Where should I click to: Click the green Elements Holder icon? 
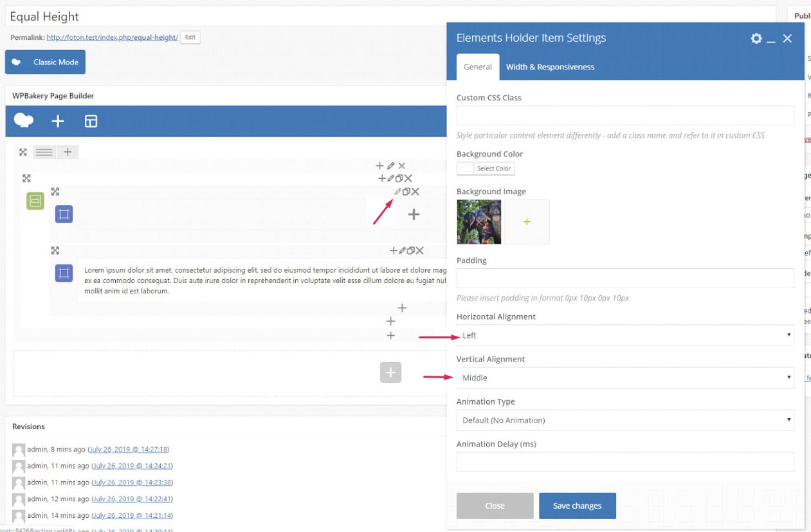(x=35, y=201)
